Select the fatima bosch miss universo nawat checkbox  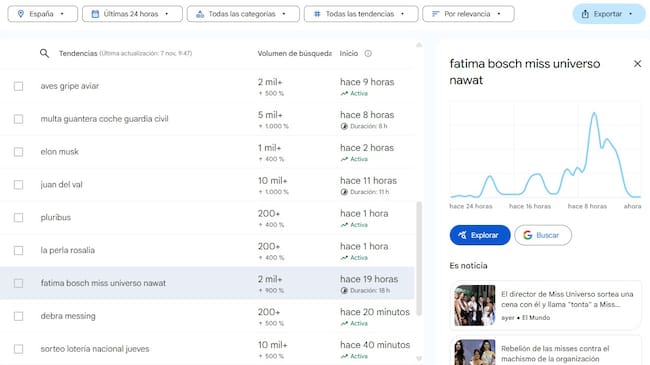click(x=18, y=283)
